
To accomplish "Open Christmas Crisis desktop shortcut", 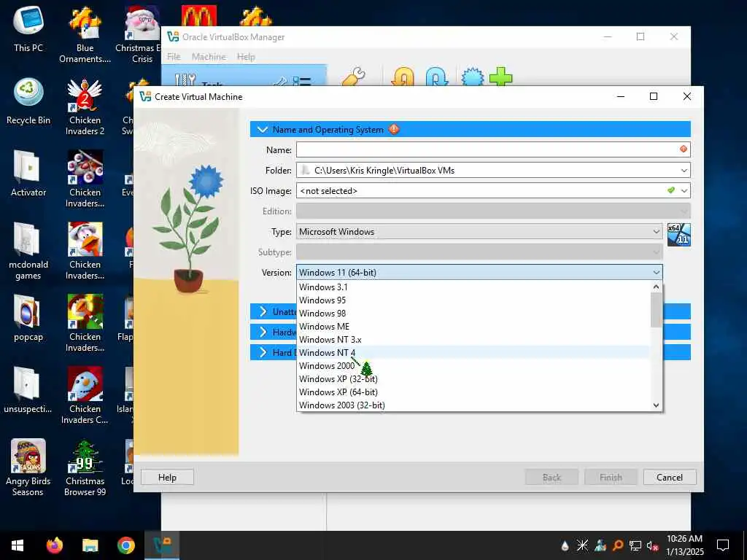I will point(141,34).
